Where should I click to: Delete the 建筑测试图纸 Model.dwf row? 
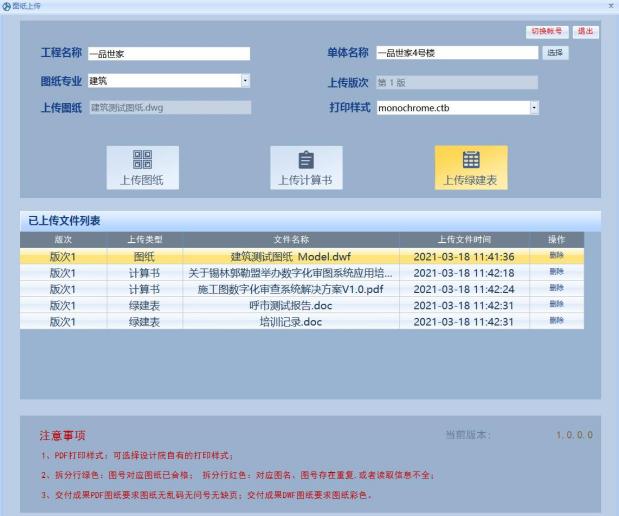556,256
